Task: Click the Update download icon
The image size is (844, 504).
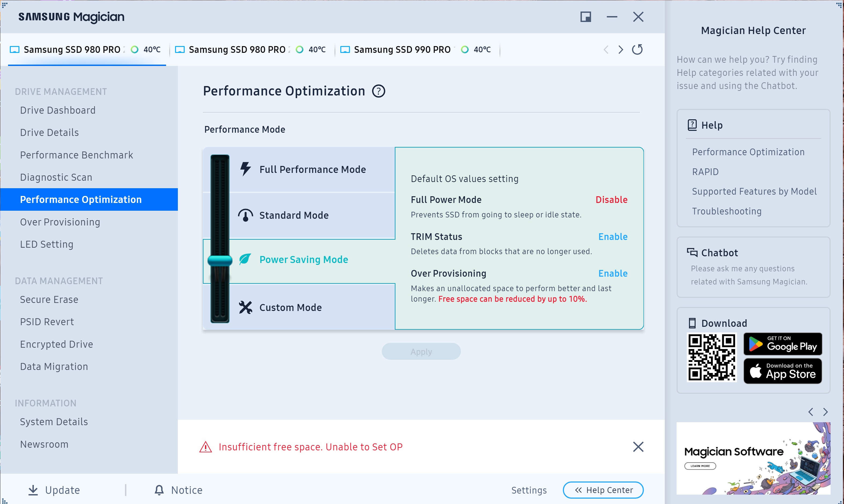Action: (33, 490)
